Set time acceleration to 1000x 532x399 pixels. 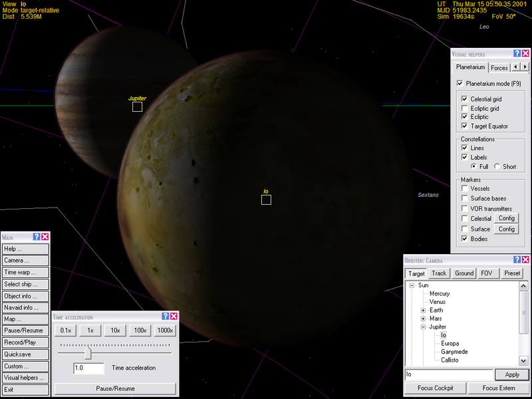coord(165,330)
